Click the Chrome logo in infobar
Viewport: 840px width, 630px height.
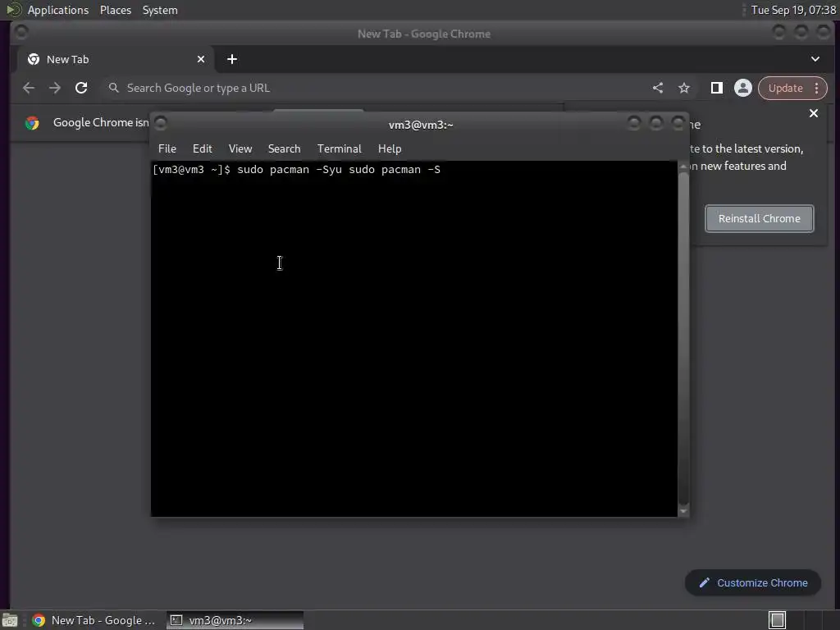(x=32, y=123)
